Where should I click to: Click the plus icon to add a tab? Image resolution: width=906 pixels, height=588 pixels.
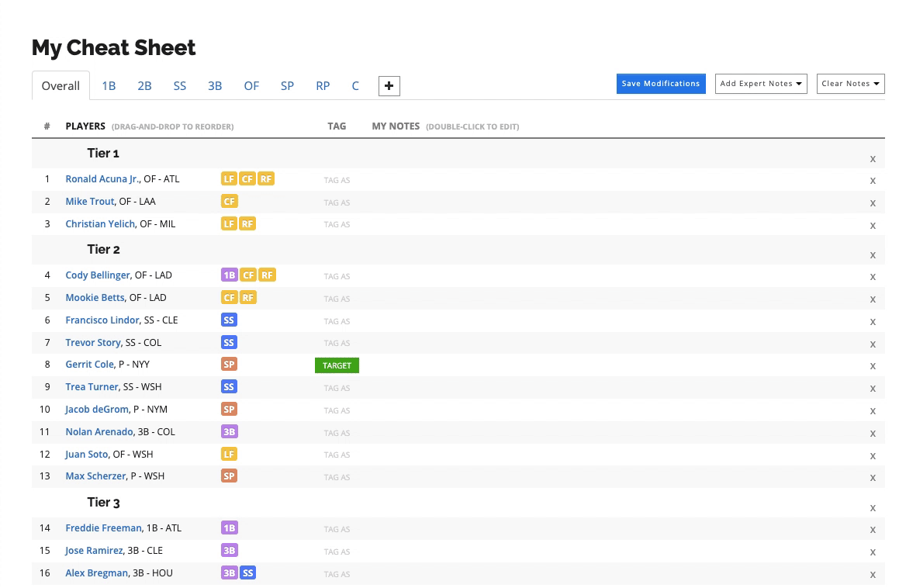(389, 86)
